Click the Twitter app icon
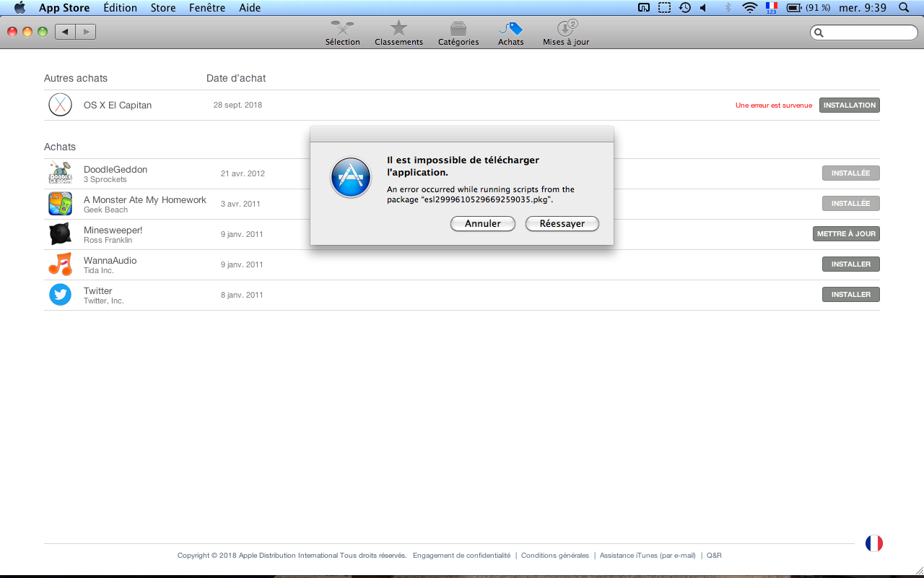924x578 pixels. click(60, 295)
